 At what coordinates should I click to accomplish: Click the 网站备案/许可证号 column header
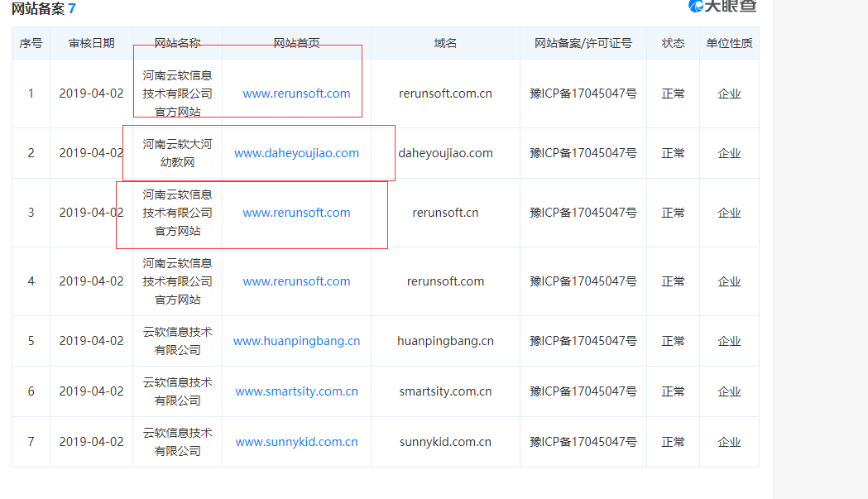tap(583, 43)
